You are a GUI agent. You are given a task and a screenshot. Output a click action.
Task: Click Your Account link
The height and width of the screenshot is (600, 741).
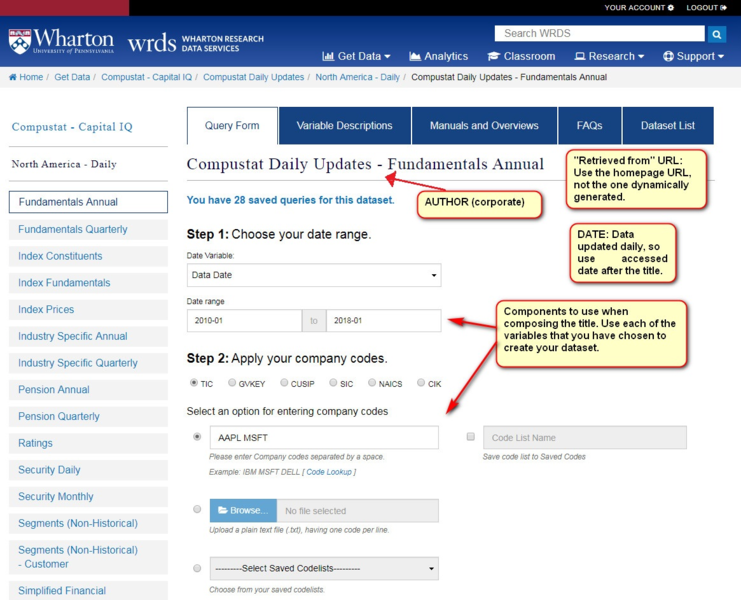pyautogui.click(x=639, y=8)
